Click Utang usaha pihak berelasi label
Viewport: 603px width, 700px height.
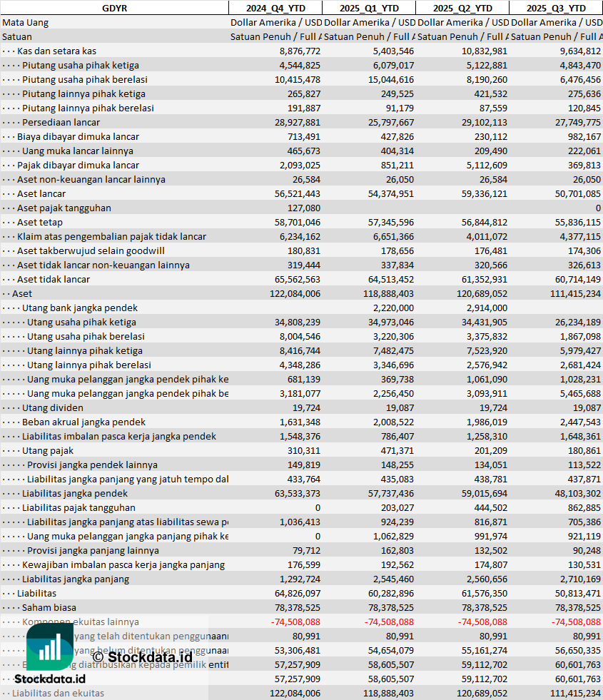tap(86, 337)
